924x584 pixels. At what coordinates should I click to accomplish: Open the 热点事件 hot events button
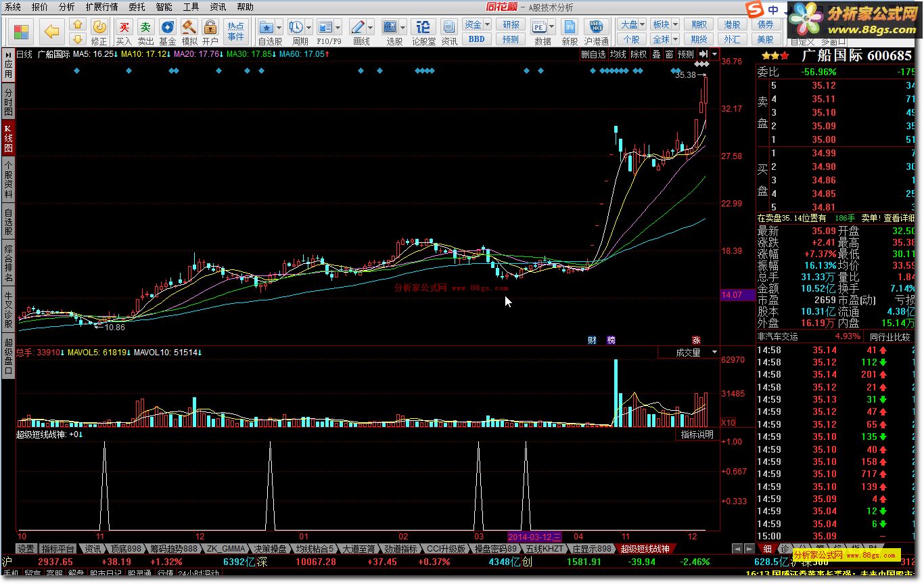click(x=236, y=31)
